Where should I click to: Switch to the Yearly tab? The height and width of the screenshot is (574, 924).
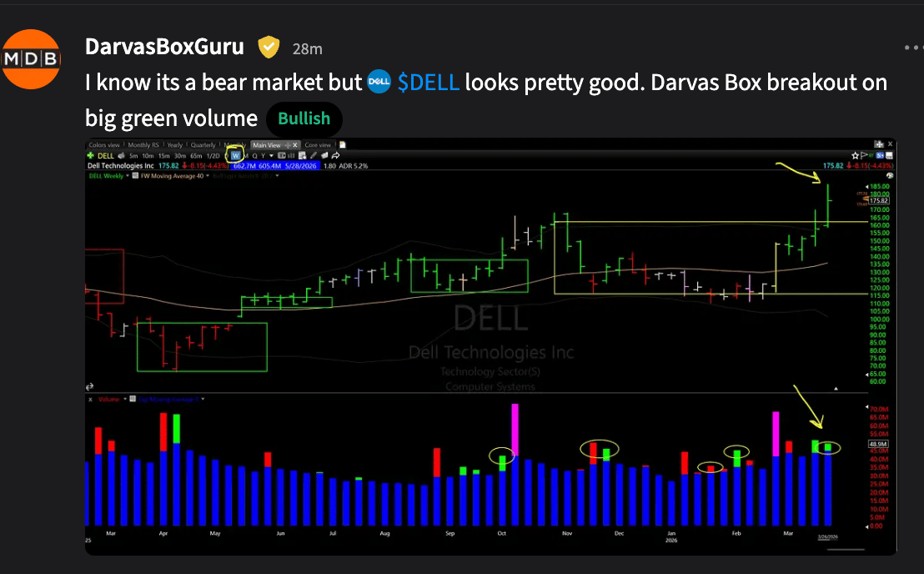pyautogui.click(x=175, y=145)
